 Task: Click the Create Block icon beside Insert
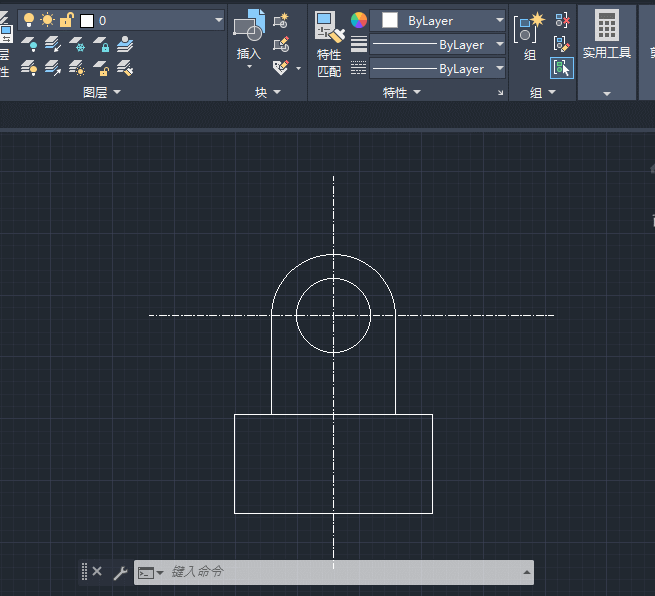click(281, 20)
